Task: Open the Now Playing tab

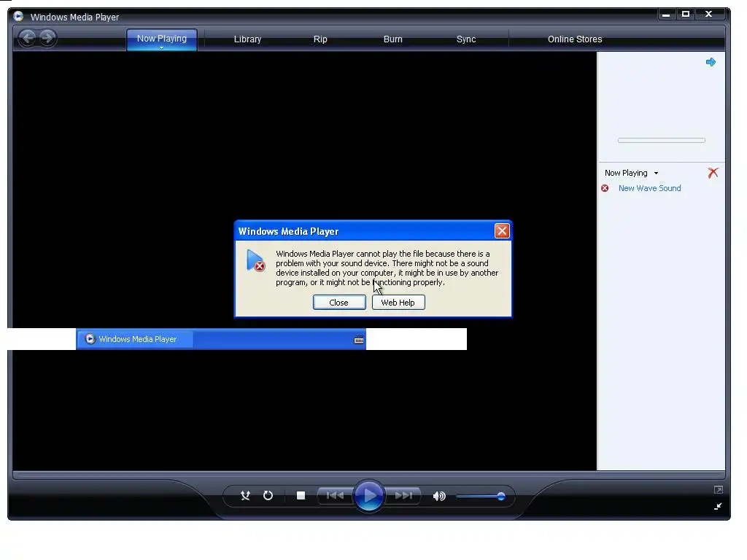Action: click(x=161, y=39)
